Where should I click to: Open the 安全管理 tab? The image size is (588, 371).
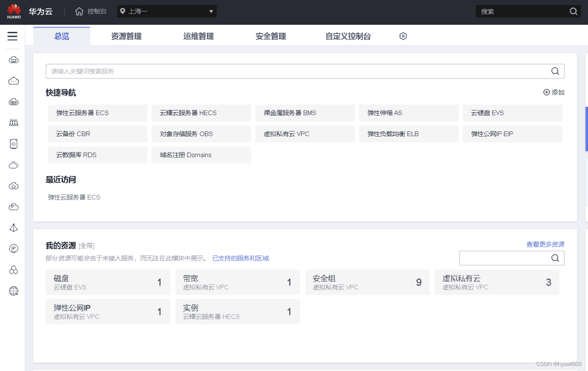click(x=270, y=36)
